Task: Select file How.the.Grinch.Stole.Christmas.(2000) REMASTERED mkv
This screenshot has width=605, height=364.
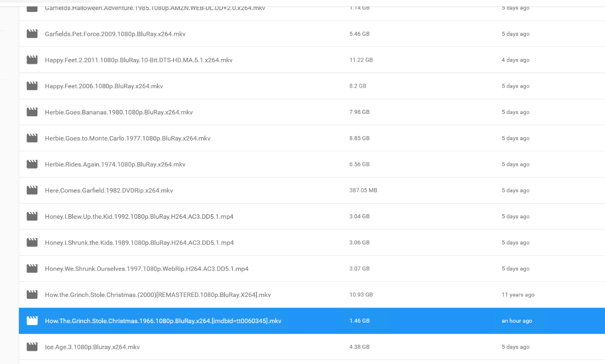Action: (158, 295)
